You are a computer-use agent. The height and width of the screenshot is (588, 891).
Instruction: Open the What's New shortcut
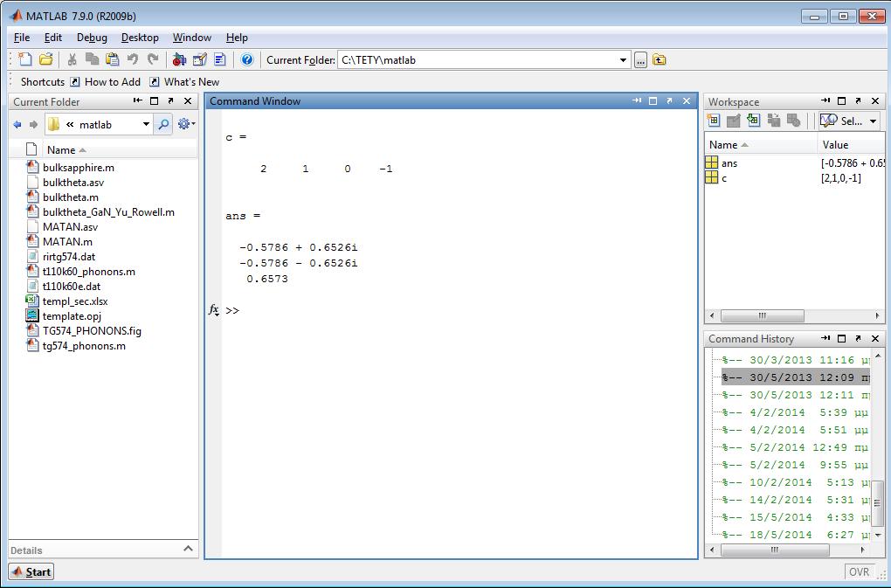184,82
